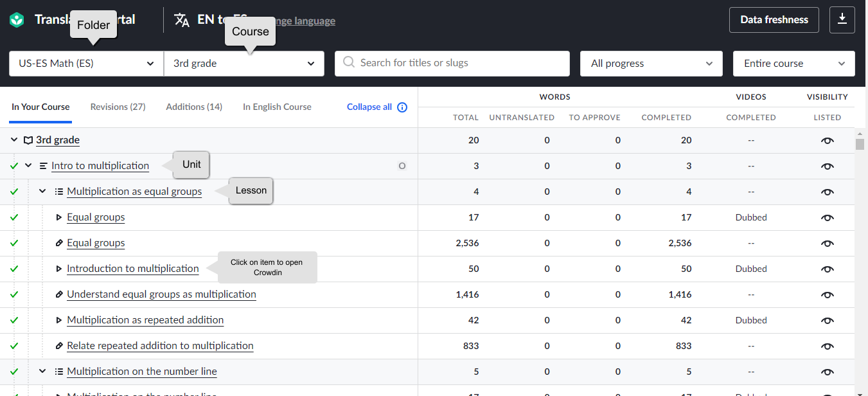Open the US-ES Math (ES) folder dropdown
The height and width of the screenshot is (396, 868).
[x=87, y=64]
